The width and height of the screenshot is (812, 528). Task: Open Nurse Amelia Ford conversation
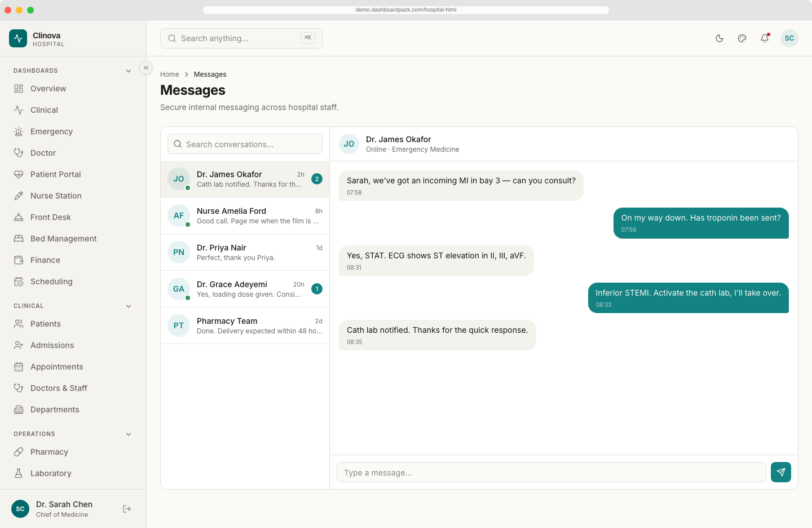pos(245,215)
